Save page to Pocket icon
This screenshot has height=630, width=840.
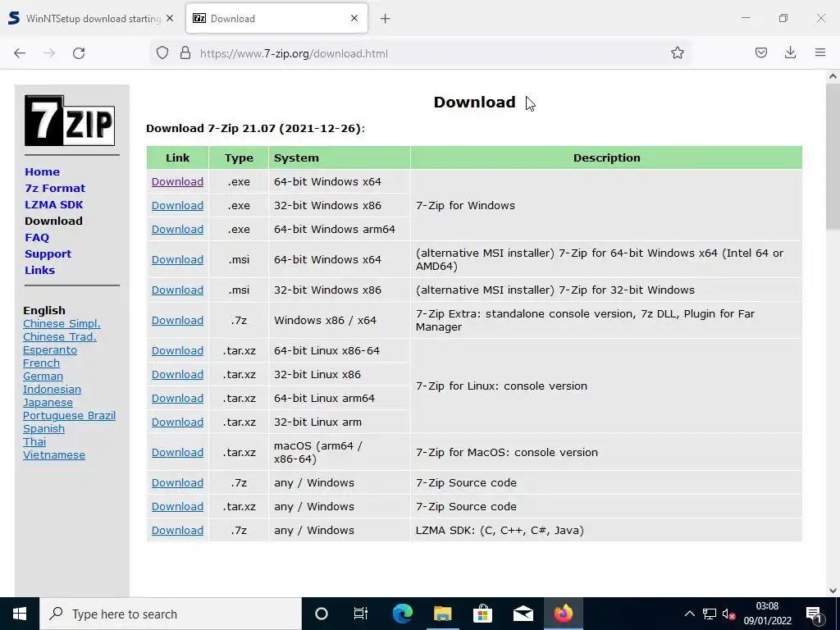coord(760,53)
